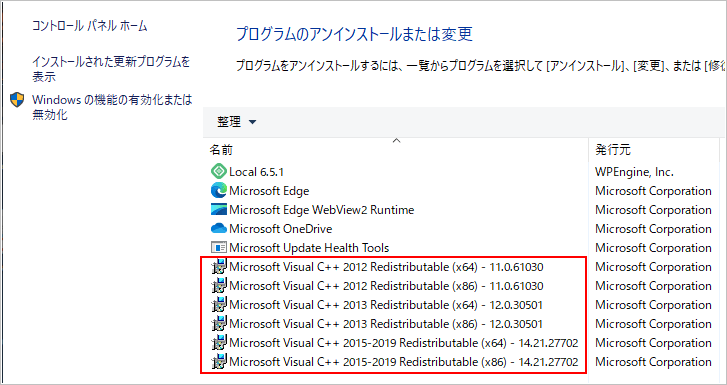Click the Microsoft OneDrive cloud icon

coord(218,229)
